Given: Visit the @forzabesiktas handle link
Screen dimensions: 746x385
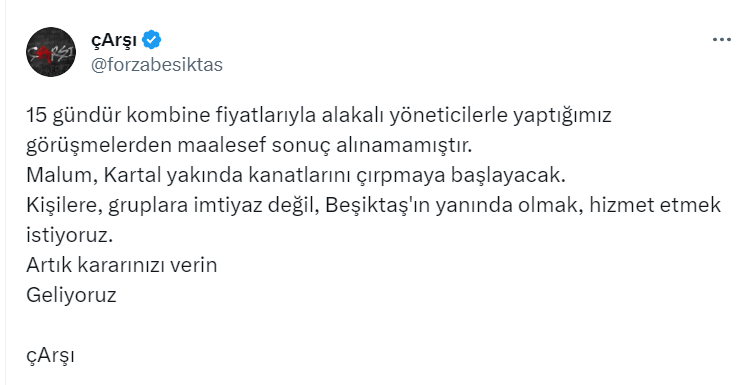Looking at the screenshot, I should 157,65.
